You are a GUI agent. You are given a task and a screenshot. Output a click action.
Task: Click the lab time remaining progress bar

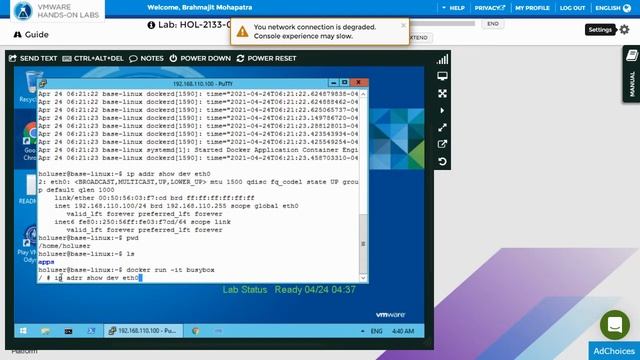(442, 24)
